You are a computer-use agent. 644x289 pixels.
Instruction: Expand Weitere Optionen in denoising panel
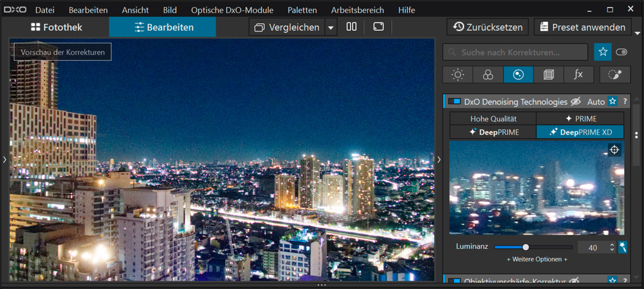pyautogui.click(x=537, y=259)
